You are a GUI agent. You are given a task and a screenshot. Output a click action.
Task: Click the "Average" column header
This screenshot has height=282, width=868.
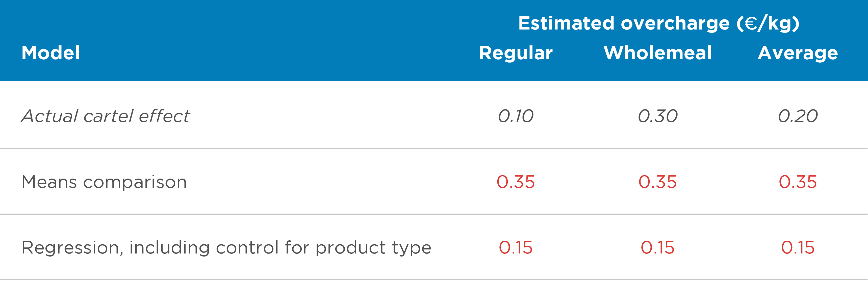coord(798,53)
